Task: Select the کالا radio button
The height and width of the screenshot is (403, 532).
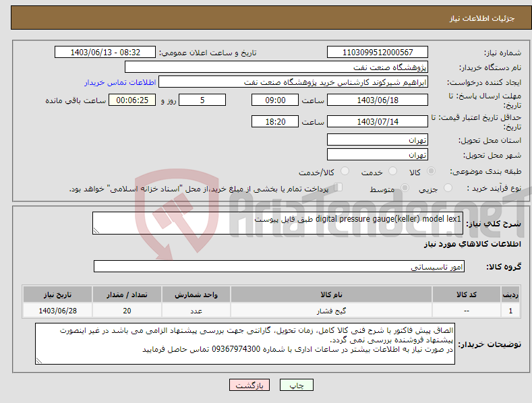Action: 431,171
